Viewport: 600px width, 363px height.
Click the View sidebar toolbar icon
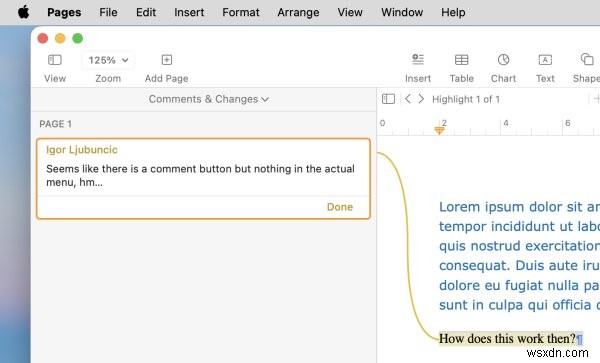[55, 60]
